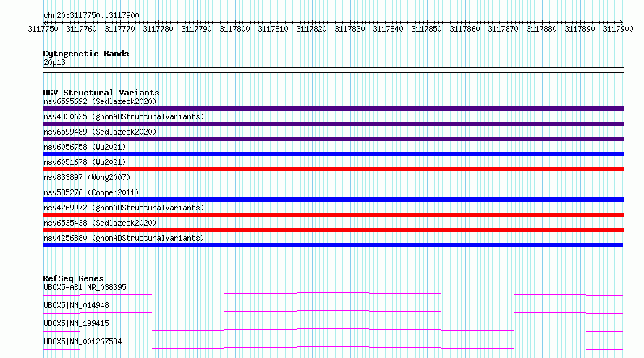Screen dimensions: 644x358
Task: Click the nsv833897 (Wong2007) label
Action: 87,177
